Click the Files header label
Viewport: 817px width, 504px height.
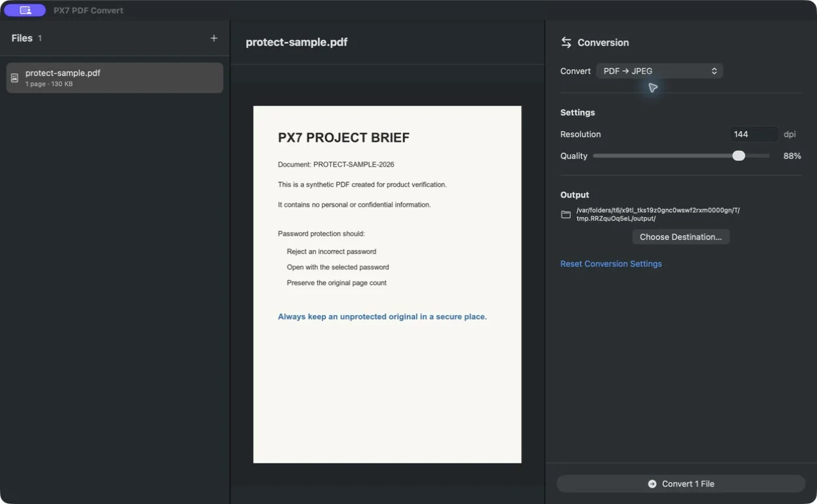coord(22,38)
